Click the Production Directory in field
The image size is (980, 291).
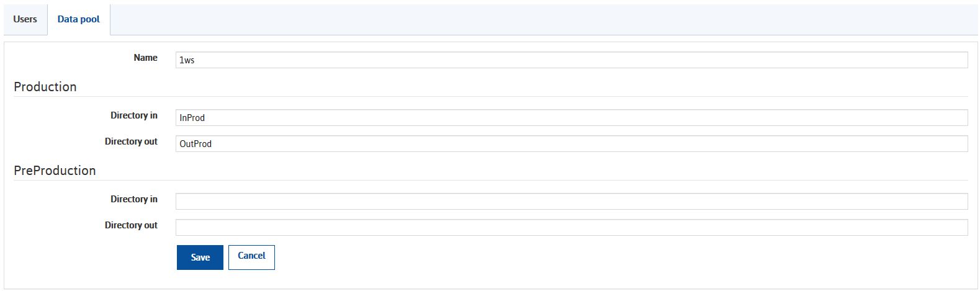pos(572,118)
